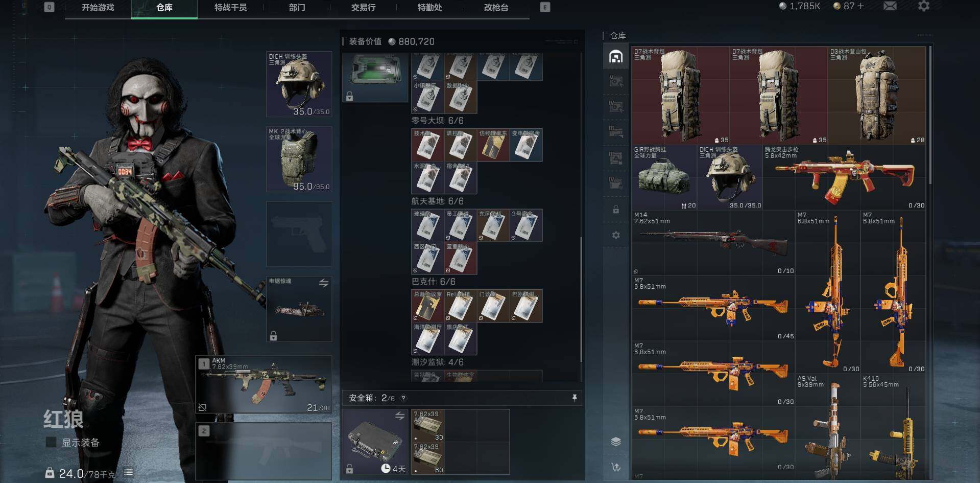The image size is (980, 483).
Task: Click the help question mark beside 安全箱
Action: [x=403, y=398]
